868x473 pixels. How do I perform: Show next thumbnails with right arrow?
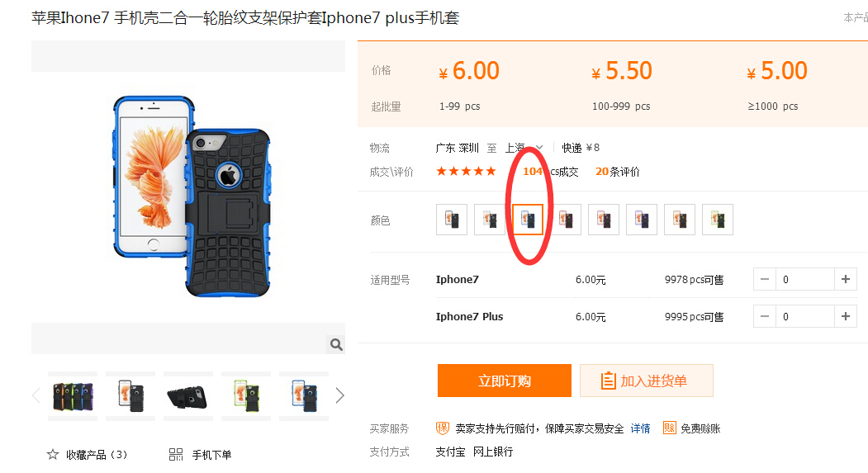point(340,395)
